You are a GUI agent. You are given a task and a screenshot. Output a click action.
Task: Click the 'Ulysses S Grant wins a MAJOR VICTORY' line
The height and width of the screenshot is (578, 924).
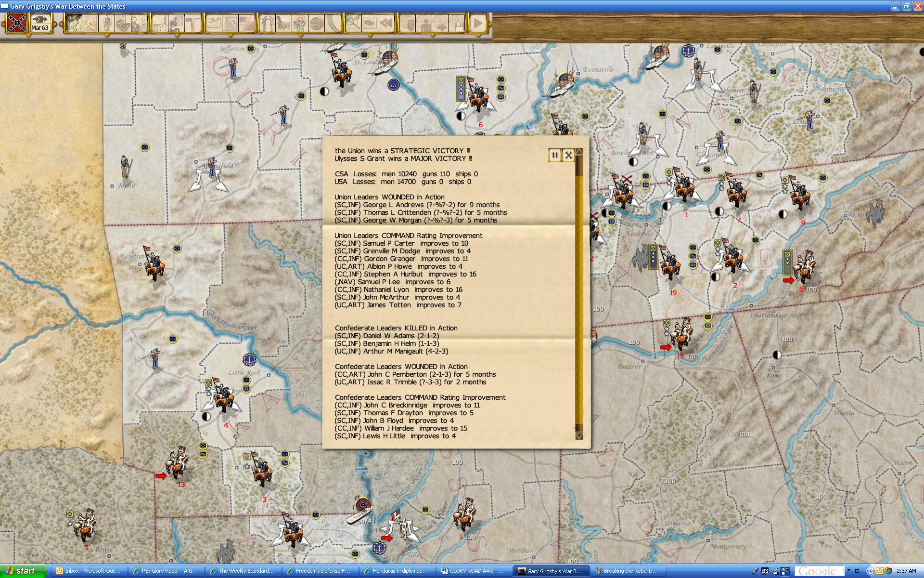coord(403,158)
